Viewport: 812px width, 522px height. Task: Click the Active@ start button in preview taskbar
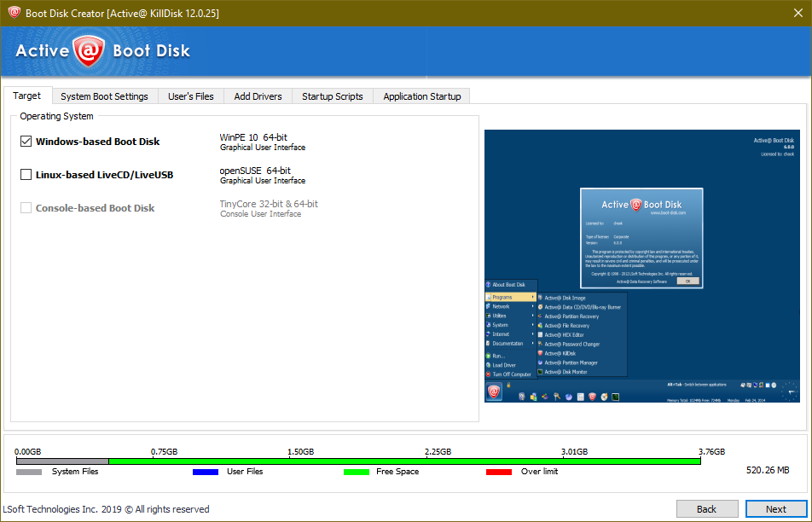(493, 391)
